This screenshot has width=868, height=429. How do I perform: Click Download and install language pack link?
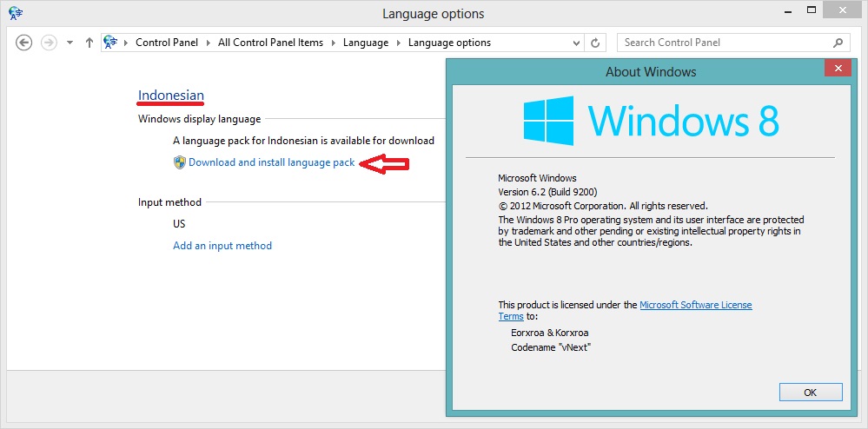pyautogui.click(x=272, y=162)
